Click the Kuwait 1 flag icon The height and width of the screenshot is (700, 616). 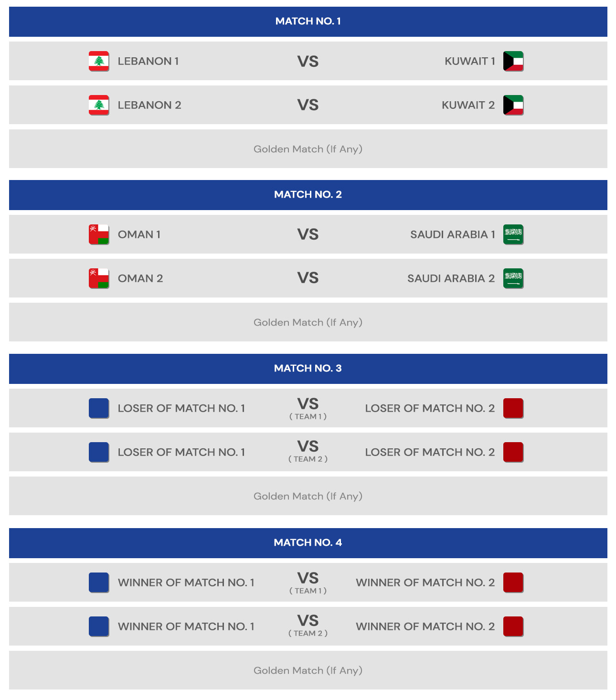[513, 61]
